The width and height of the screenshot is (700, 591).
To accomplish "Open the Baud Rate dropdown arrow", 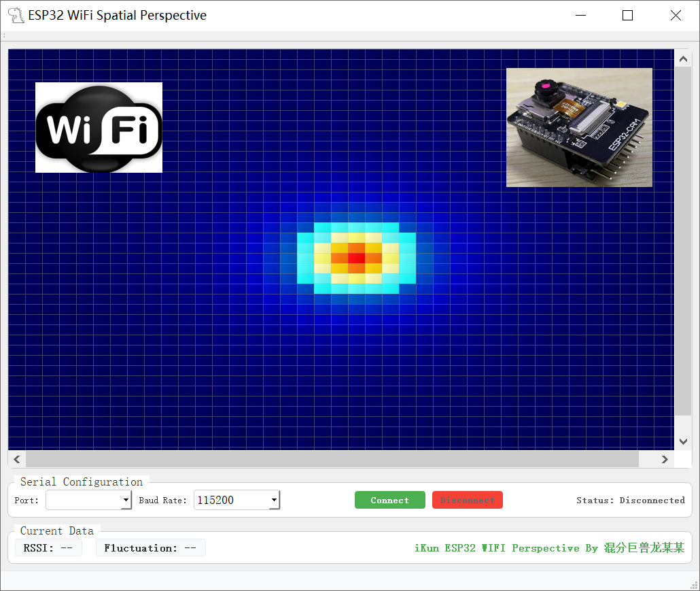I will [x=274, y=500].
